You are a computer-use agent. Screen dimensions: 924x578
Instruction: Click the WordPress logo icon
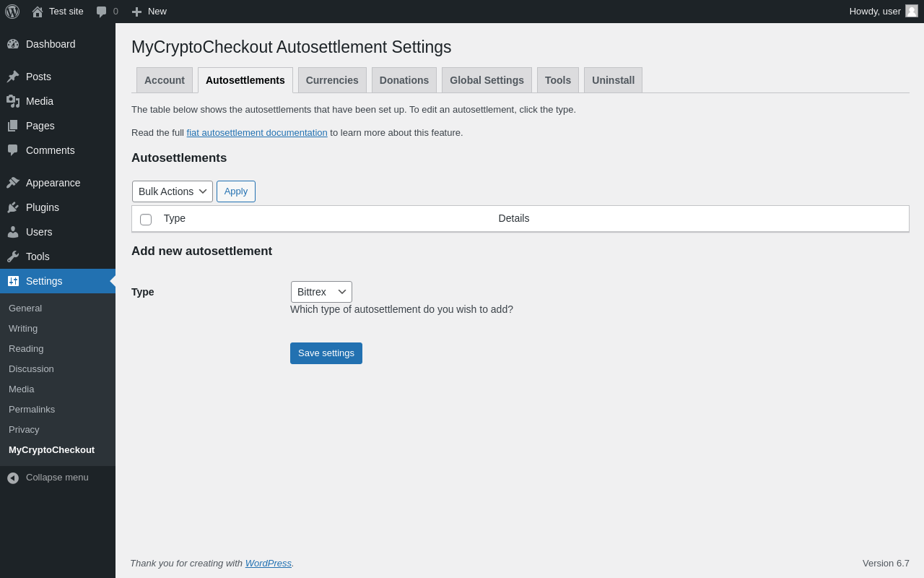coord(12,12)
